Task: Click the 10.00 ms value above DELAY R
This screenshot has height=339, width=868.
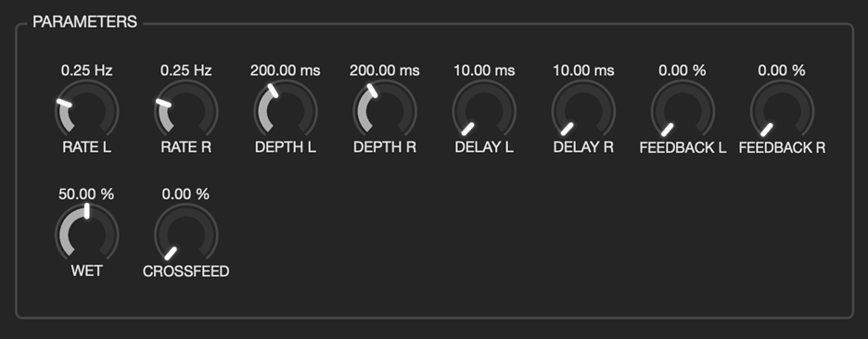Action: [x=583, y=70]
